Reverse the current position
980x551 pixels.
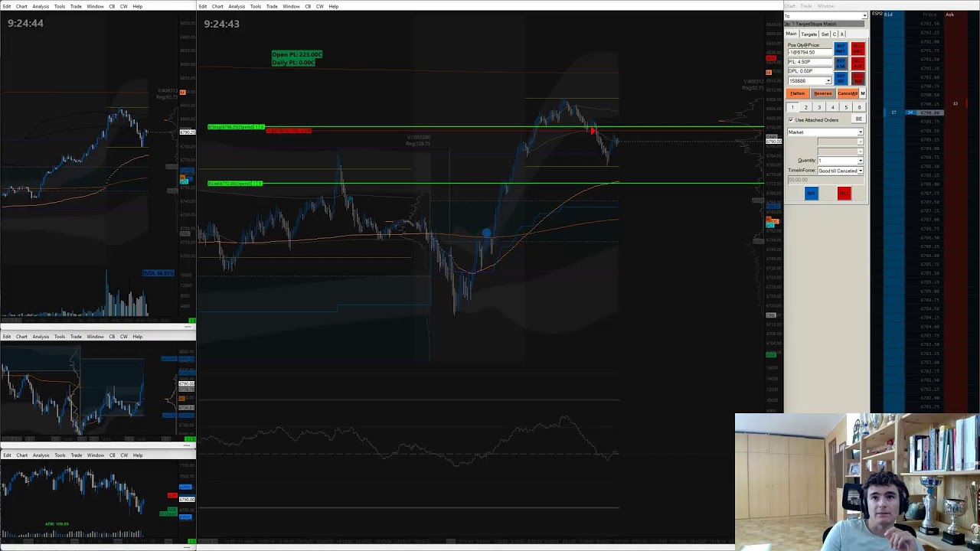[823, 93]
